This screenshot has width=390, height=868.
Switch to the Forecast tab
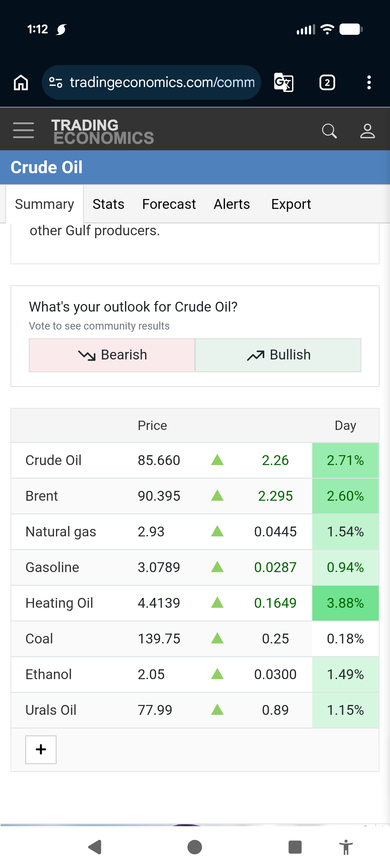(x=169, y=204)
